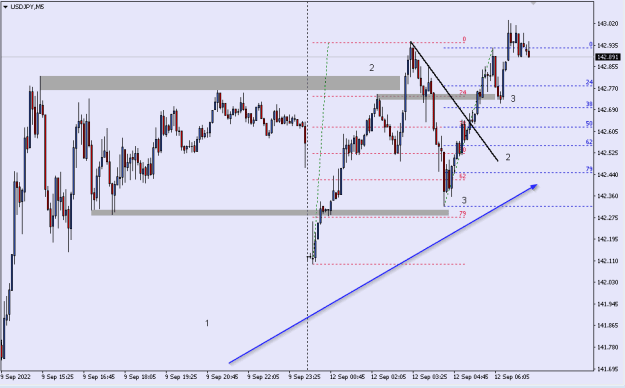The height and width of the screenshot is (388, 625).
Task: Click the 141.865 price scale value
Action: pos(607,325)
